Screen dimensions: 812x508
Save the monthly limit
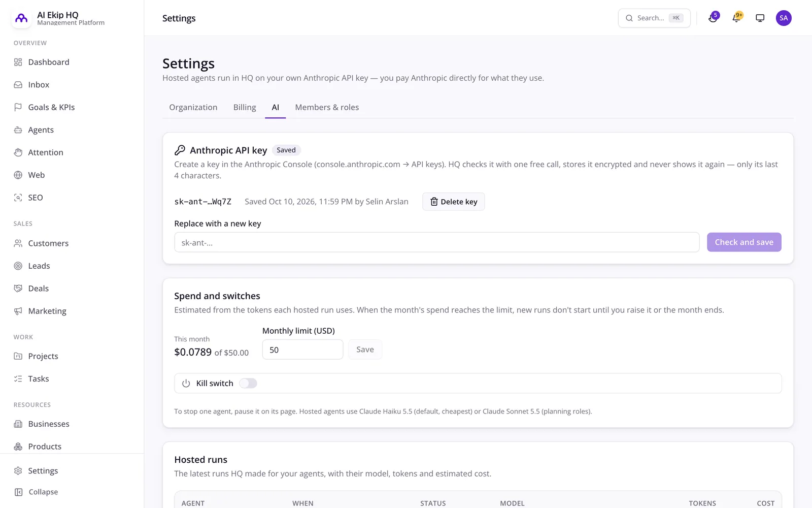[365, 350]
